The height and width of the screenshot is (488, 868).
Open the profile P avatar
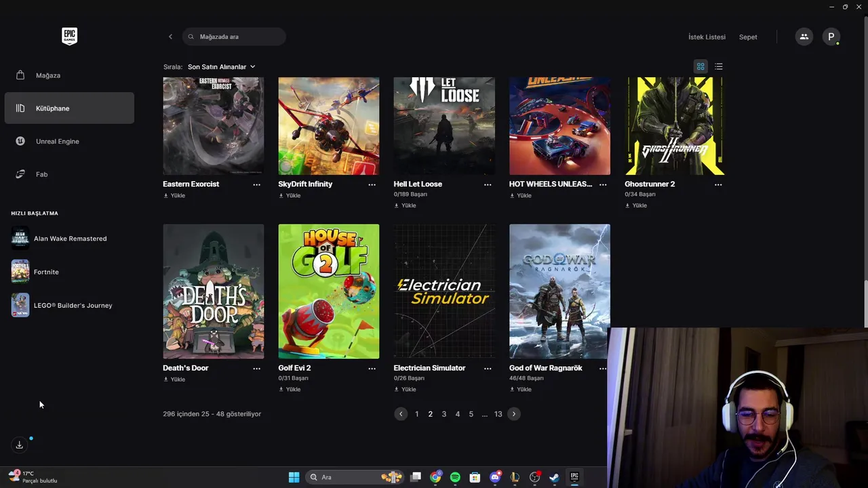point(831,37)
